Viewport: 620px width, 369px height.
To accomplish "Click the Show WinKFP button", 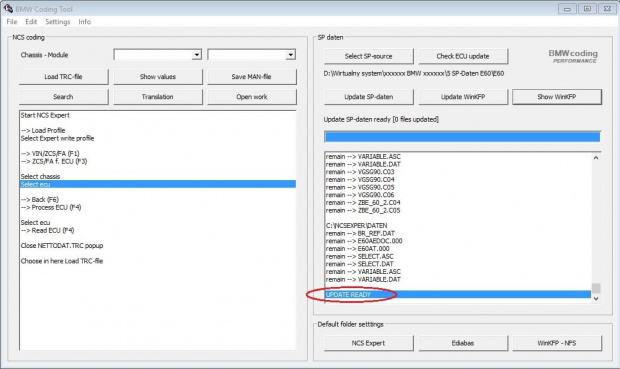I will point(557,97).
